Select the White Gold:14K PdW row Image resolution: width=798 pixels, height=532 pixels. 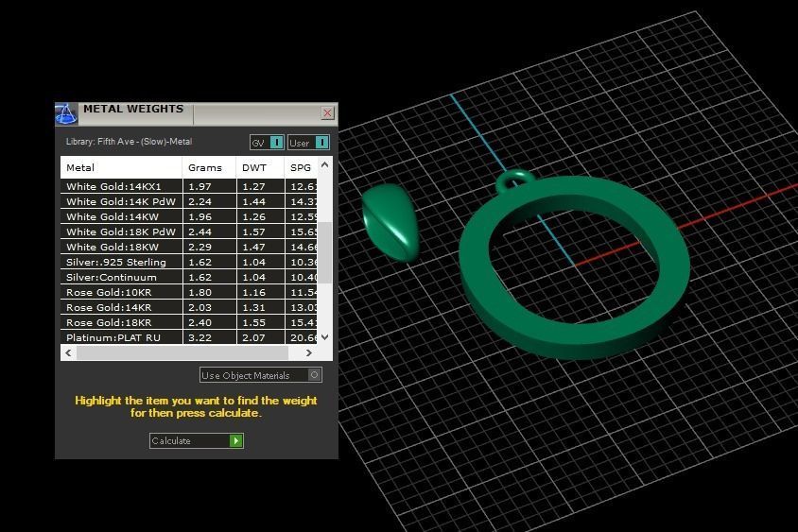[x=189, y=201]
